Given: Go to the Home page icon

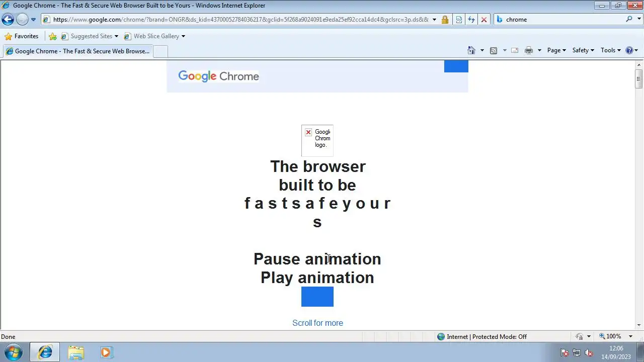Looking at the screenshot, I should tap(471, 50).
